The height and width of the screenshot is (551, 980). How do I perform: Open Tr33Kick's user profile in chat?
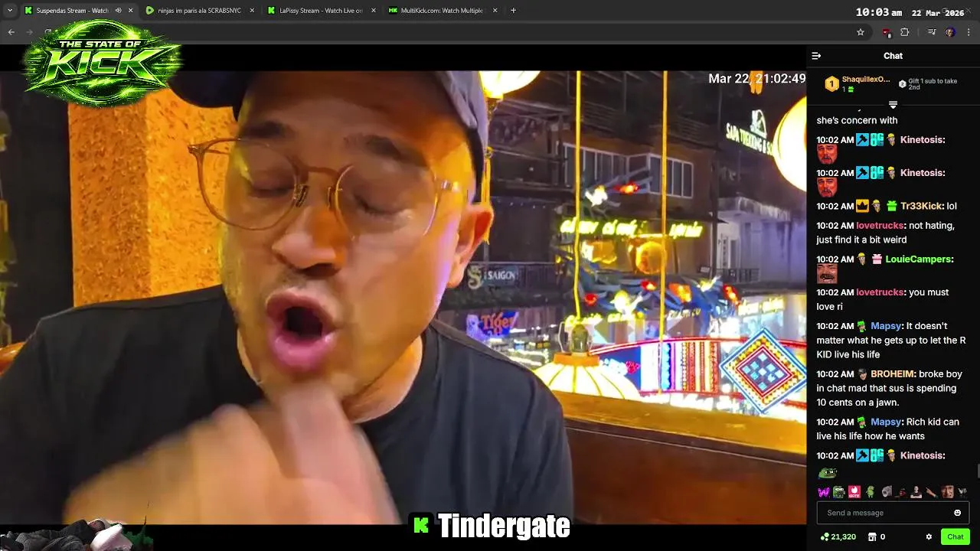922,206
